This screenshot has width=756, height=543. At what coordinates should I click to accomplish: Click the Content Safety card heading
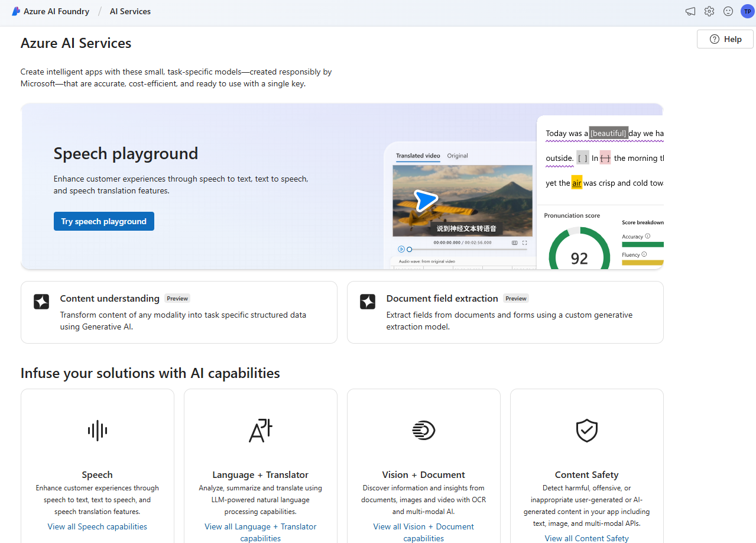coord(587,474)
